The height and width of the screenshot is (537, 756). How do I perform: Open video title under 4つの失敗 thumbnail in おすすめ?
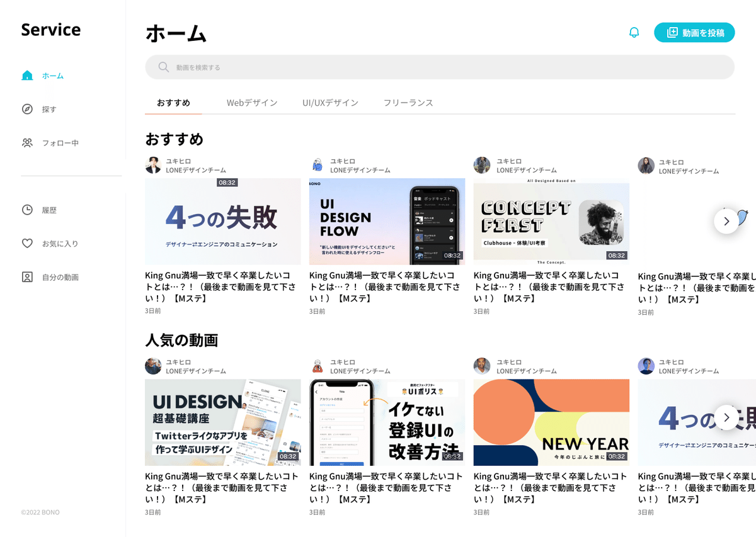[220, 286]
